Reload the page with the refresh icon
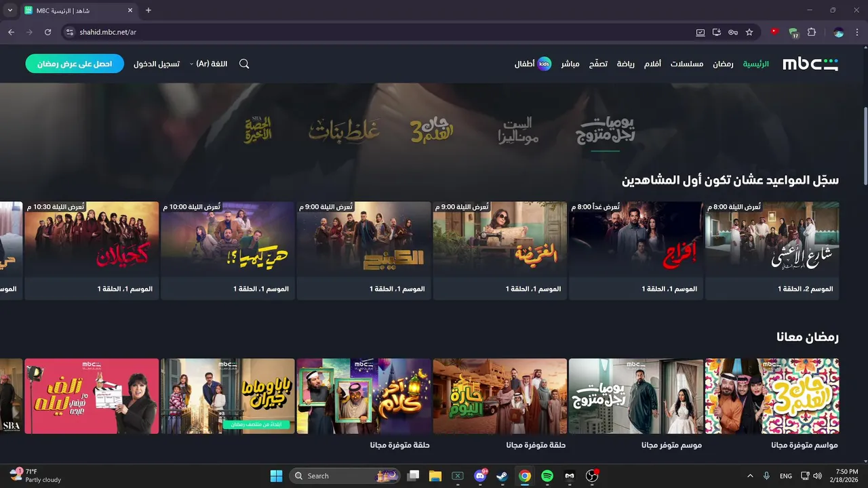The width and height of the screenshot is (868, 488). pyautogui.click(x=47, y=32)
